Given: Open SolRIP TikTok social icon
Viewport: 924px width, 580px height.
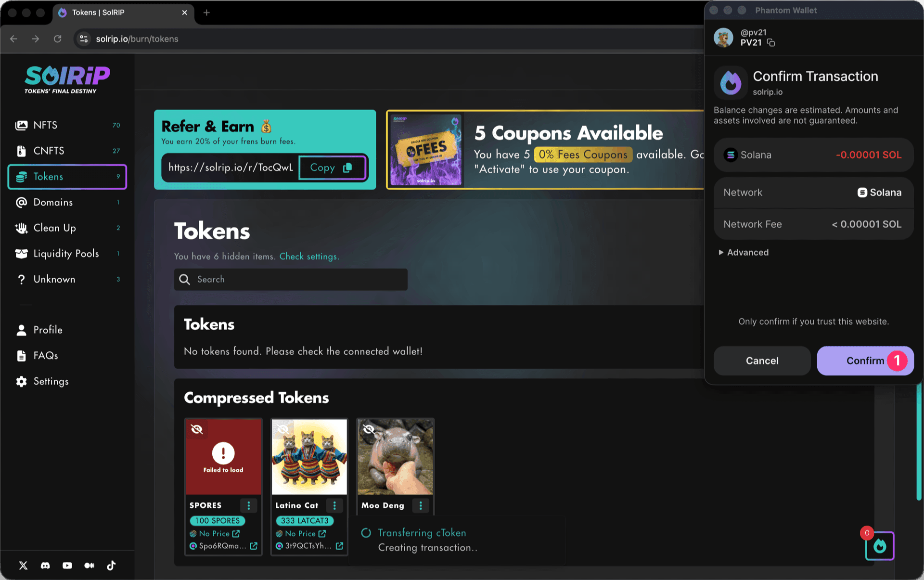Looking at the screenshot, I should click(111, 566).
